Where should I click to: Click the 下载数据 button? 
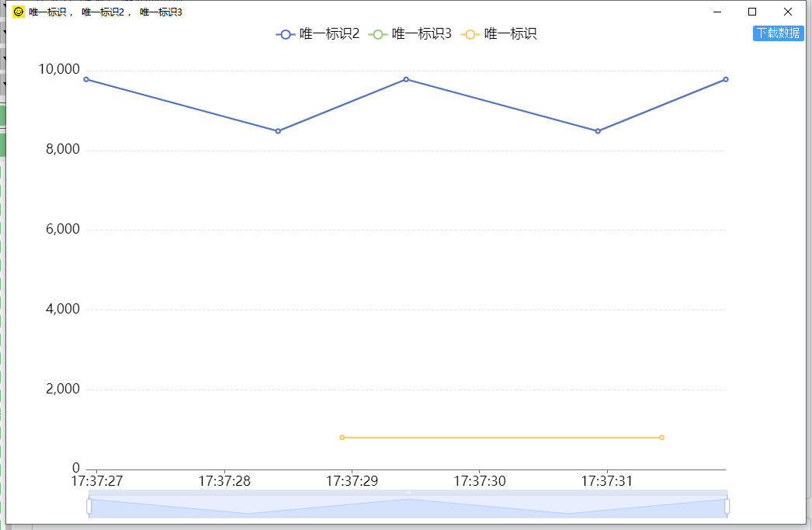[x=778, y=33]
